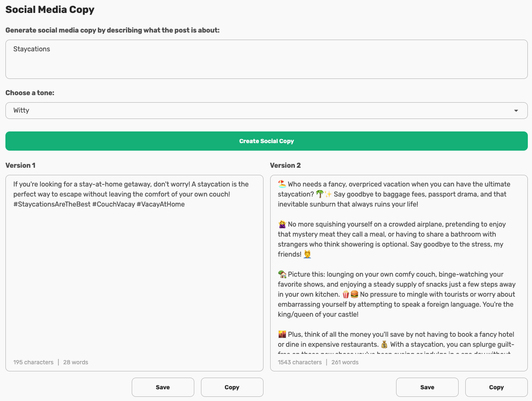Screen dimensions: 532x401
Task: Click the sunset cityscape emoji before 'Plus'
Action: (282, 334)
